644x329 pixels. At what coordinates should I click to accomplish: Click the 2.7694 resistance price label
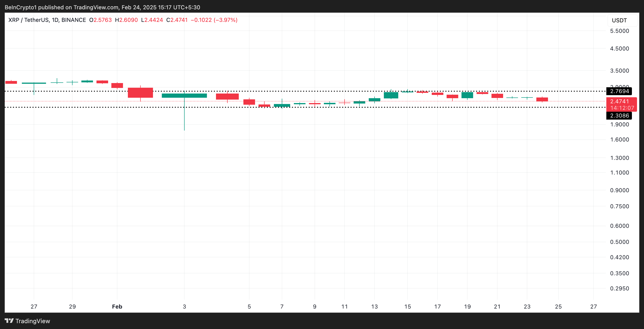tap(619, 91)
